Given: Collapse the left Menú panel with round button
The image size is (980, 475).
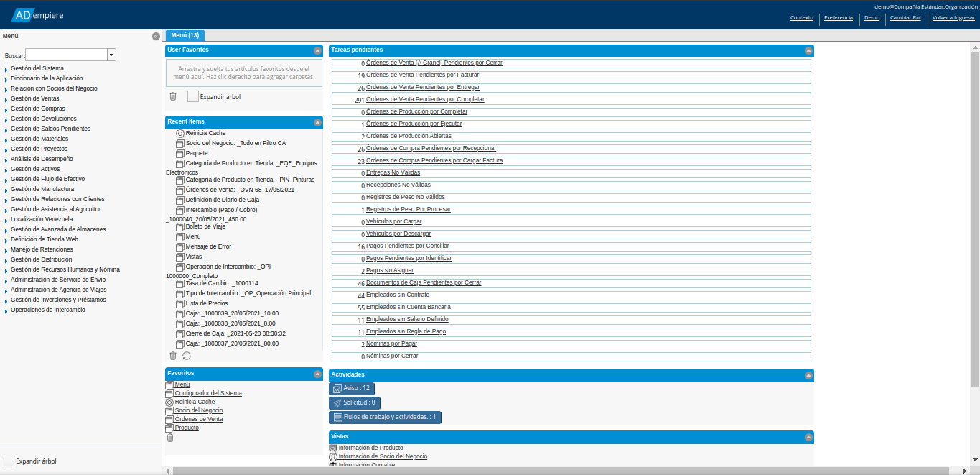Looking at the screenshot, I should tap(156, 36).
